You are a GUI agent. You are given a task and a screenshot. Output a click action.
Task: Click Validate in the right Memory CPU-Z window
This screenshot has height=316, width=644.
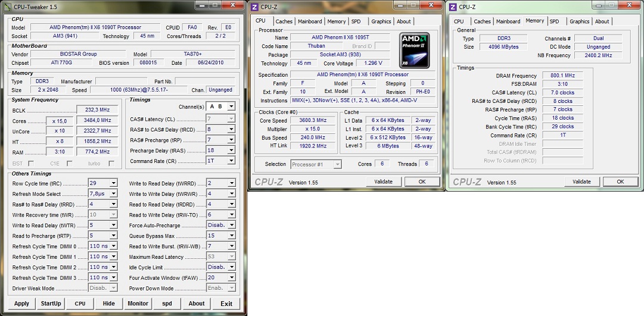coord(582,182)
